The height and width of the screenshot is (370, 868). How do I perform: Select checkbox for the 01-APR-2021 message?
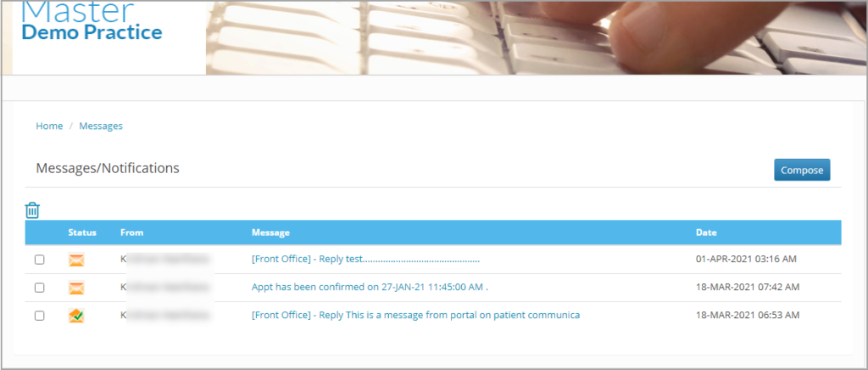point(40,260)
